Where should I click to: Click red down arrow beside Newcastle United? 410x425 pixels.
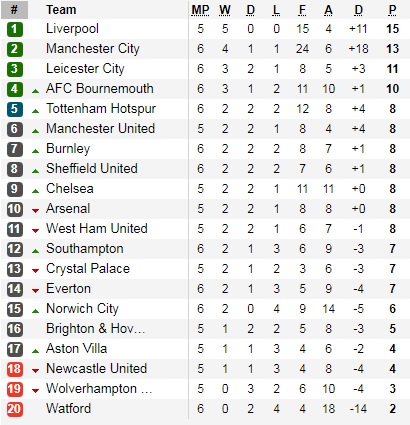coord(35,371)
